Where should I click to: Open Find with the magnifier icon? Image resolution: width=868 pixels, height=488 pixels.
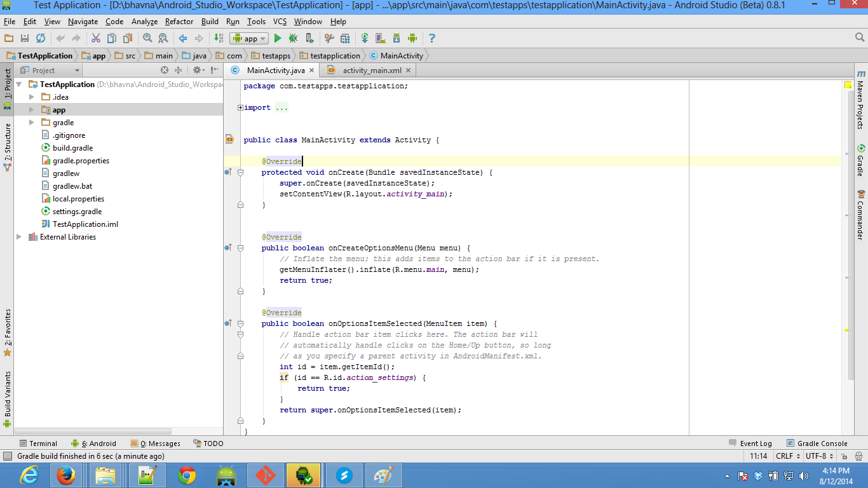147,39
